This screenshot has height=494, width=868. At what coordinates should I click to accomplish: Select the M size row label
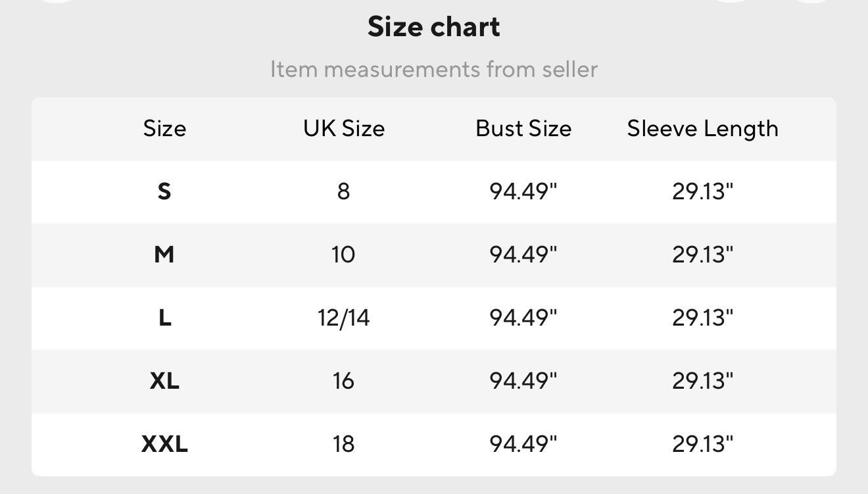[x=164, y=255]
